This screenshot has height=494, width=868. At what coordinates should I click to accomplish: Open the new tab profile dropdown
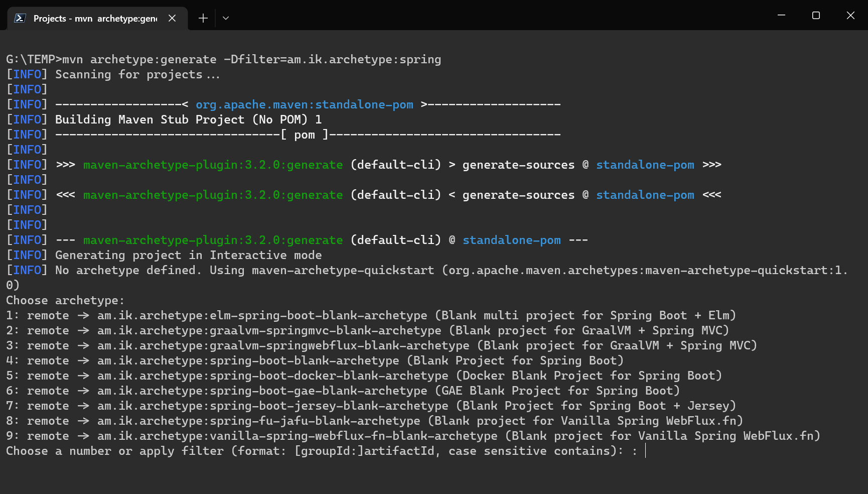(226, 18)
